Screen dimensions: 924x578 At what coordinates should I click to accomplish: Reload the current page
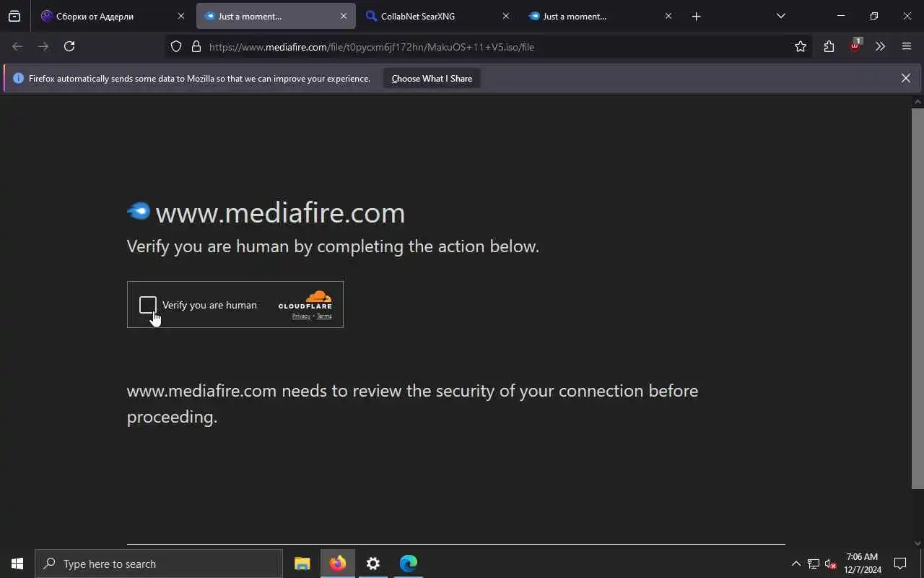point(69,46)
